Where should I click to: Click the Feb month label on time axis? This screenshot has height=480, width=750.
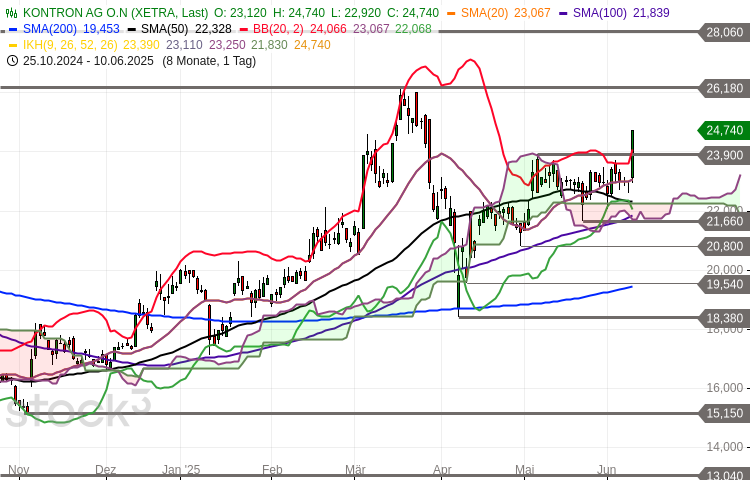click(x=272, y=469)
